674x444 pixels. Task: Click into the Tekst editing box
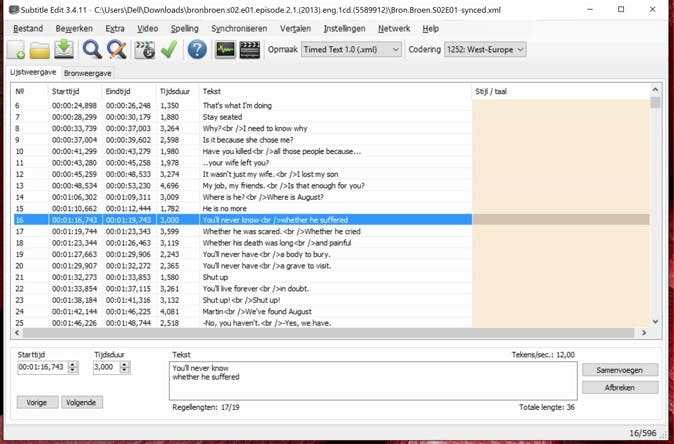[373, 380]
